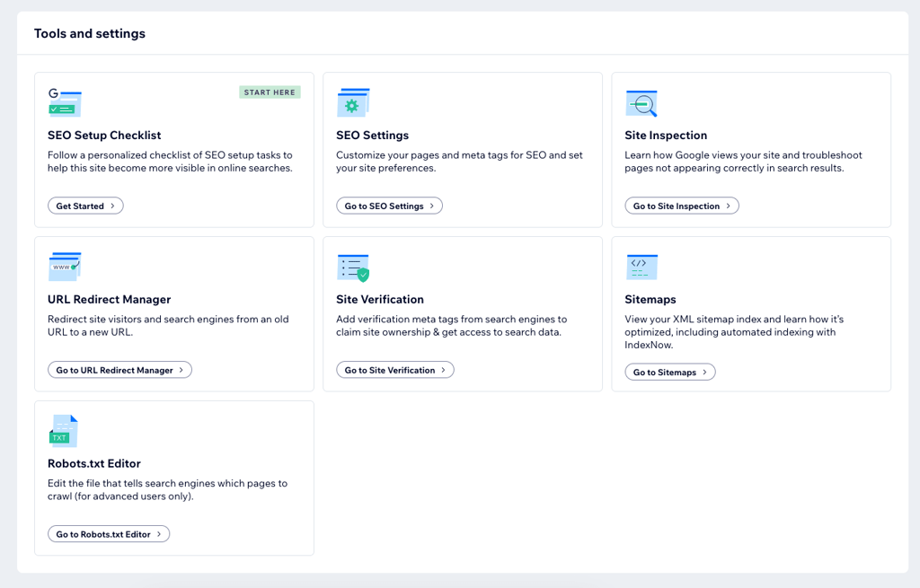Image resolution: width=920 pixels, height=588 pixels.
Task: Select the URL Redirect Manager heading
Action: [x=109, y=300]
